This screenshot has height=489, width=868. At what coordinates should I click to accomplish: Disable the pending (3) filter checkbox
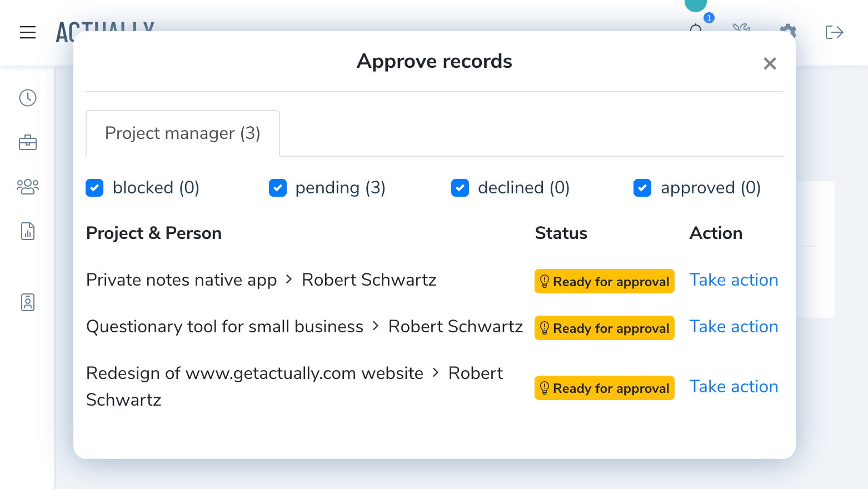pos(277,188)
